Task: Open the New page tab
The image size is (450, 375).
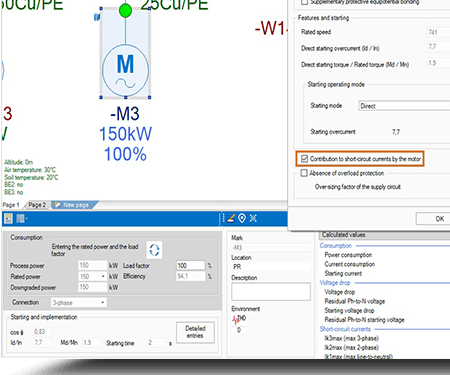Action: tap(76, 205)
